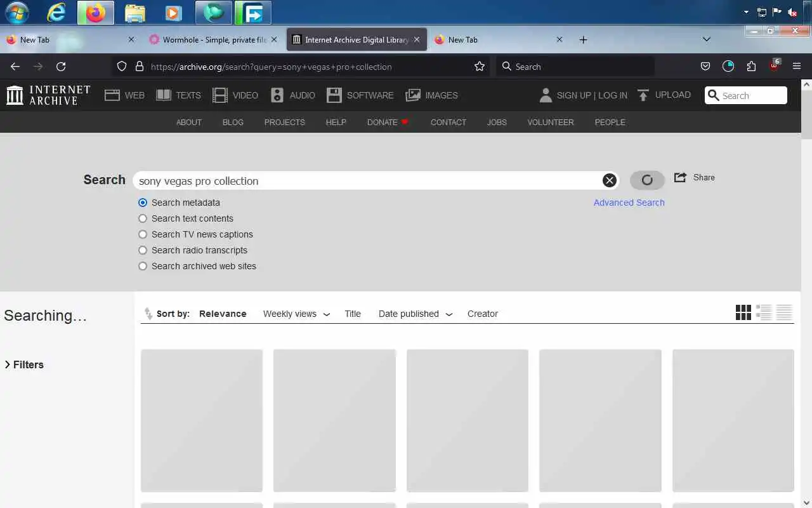Click Sign Up | Log In
Screen dimensions: 812x508
(583, 95)
